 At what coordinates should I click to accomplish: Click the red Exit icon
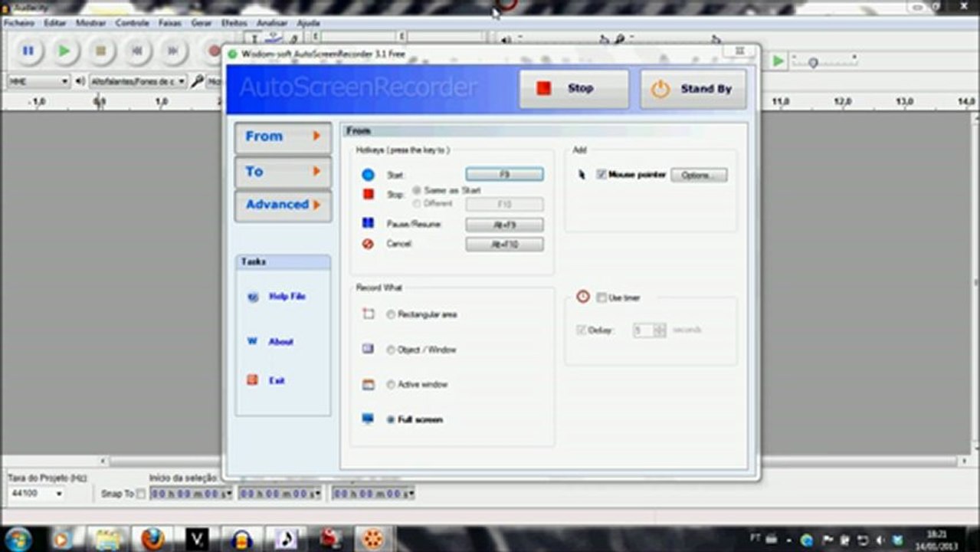[252, 380]
